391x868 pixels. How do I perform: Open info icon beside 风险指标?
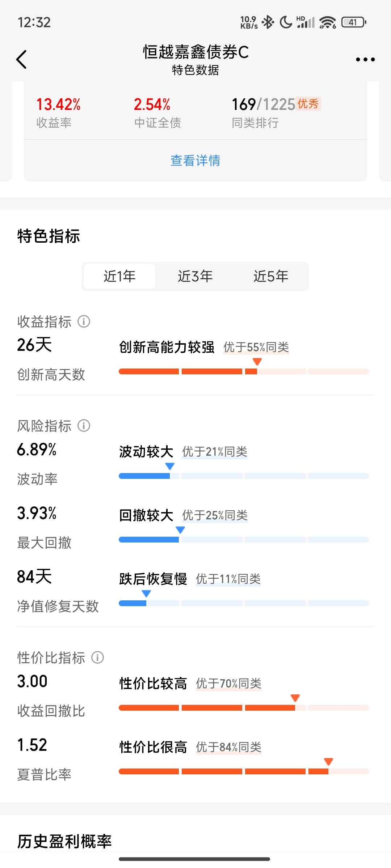point(84,425)
